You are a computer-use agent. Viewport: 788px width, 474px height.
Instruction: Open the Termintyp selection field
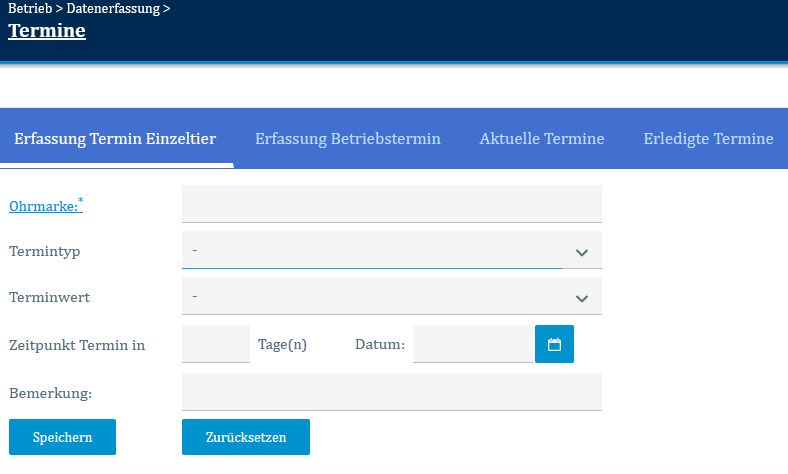coord(371,250)
